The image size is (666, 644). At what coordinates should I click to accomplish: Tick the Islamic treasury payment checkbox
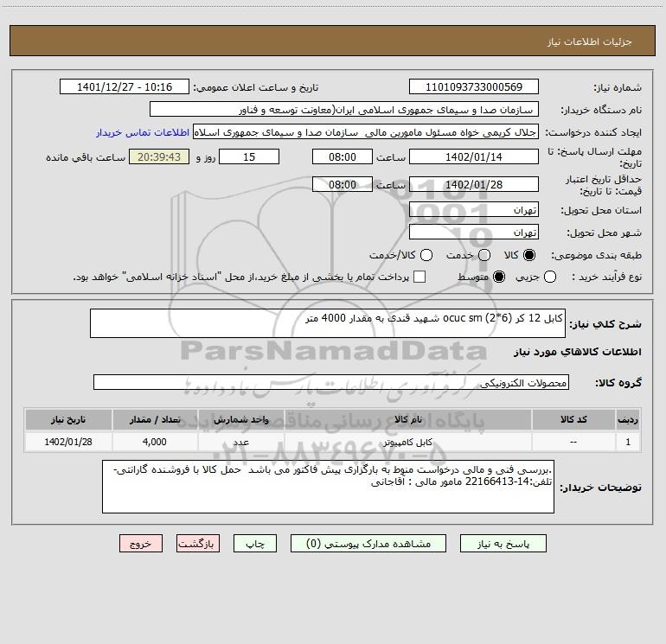click(419, 277)
